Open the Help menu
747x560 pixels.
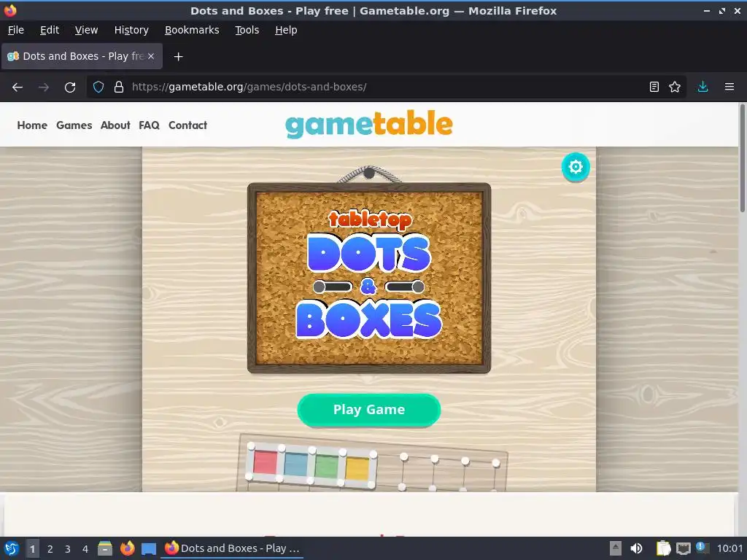(286, 30)
